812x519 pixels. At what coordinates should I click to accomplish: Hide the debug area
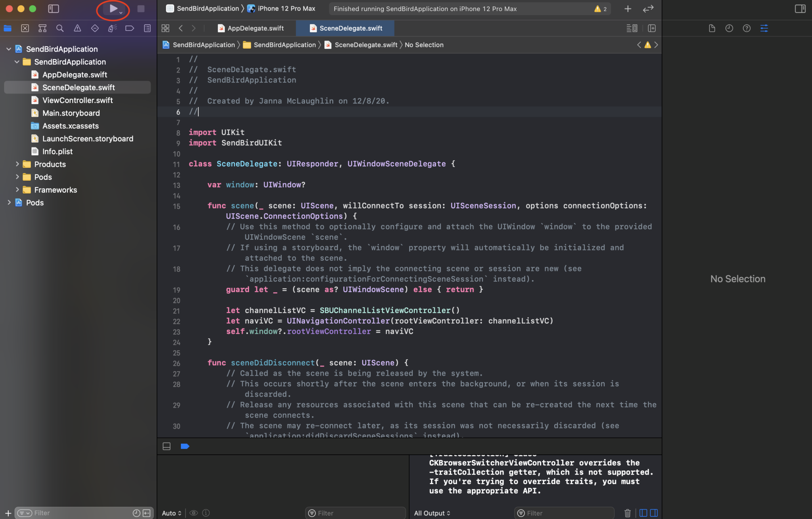[167, 446]
